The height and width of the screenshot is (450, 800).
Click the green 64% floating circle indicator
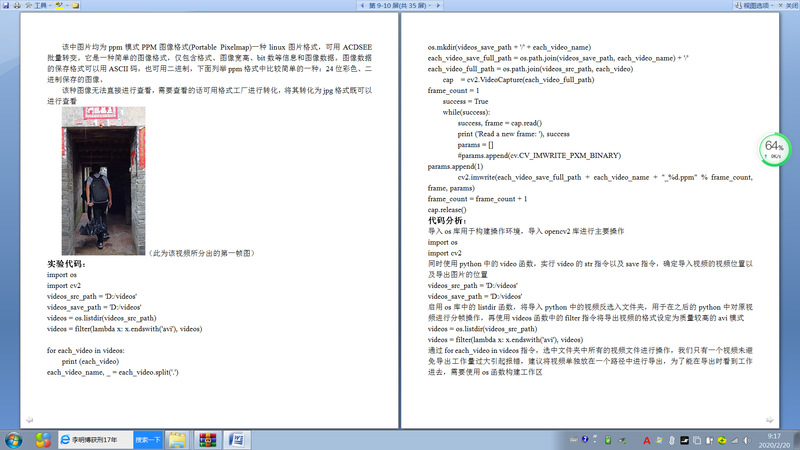pyautogui.click(x=773, y=149)
